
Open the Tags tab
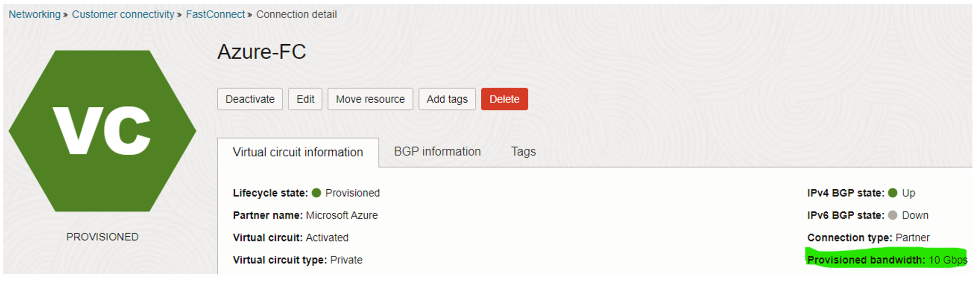click(x=523, y=152)
